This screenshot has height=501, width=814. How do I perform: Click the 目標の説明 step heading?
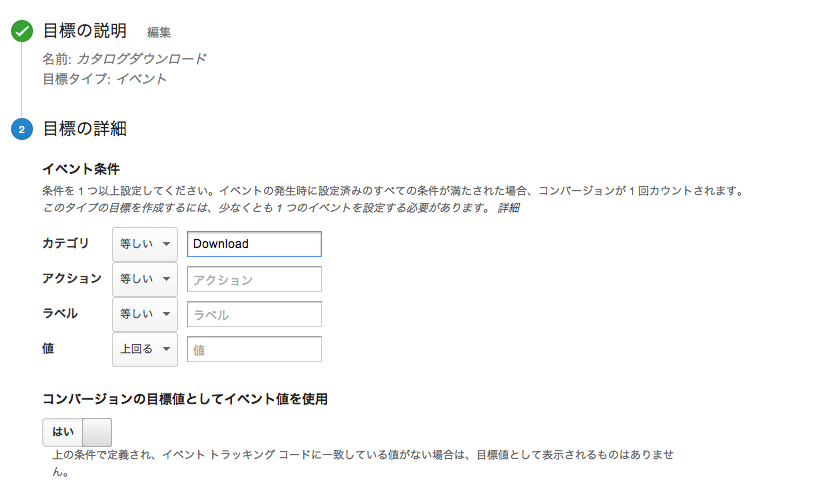[x=85, y=31]
